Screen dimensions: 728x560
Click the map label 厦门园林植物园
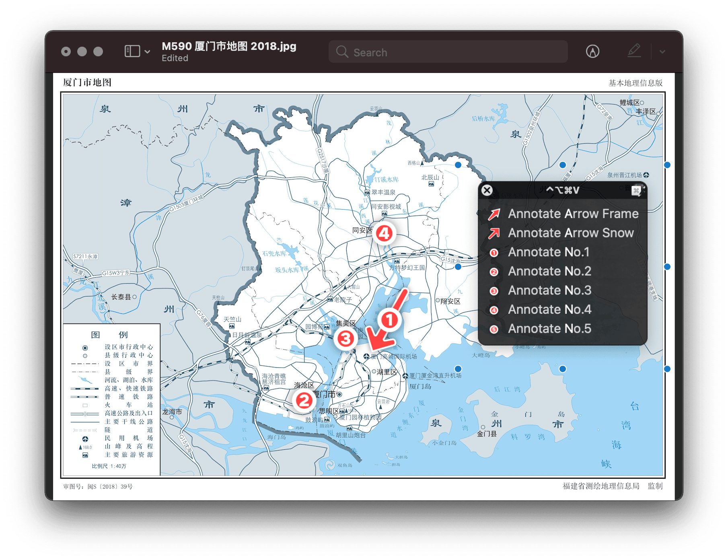(x=361, y=417)
